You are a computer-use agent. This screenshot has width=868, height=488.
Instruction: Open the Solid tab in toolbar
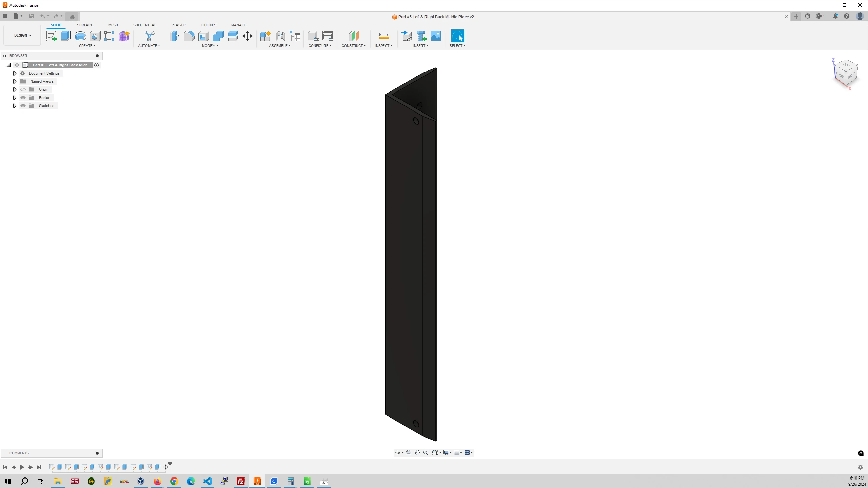tap(56, 25)
